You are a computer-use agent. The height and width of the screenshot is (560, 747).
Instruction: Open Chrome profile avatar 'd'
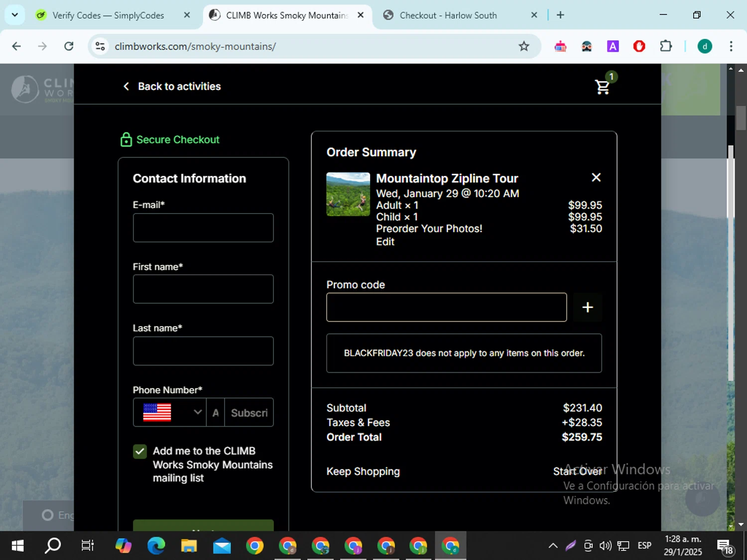coord(705,46)
